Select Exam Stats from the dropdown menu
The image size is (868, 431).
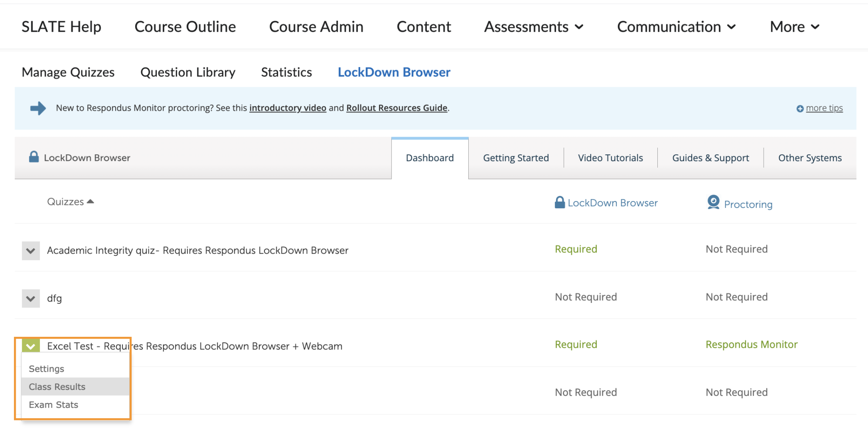53,405
